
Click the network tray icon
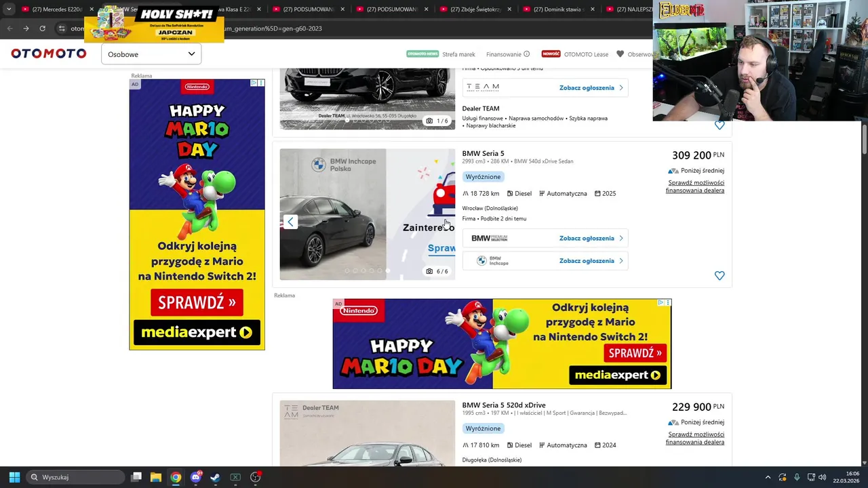point(811,477)
